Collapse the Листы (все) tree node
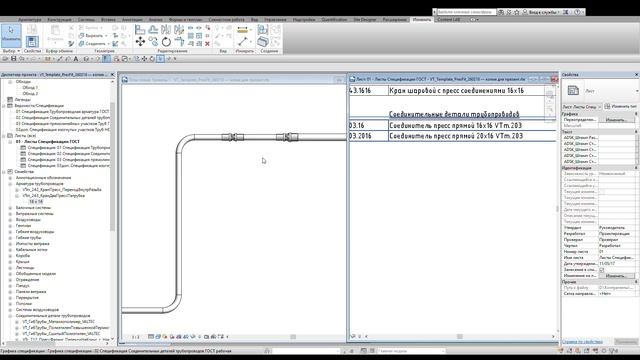The height and width of the screenshot is (360, 640). [x=4, y=136]
